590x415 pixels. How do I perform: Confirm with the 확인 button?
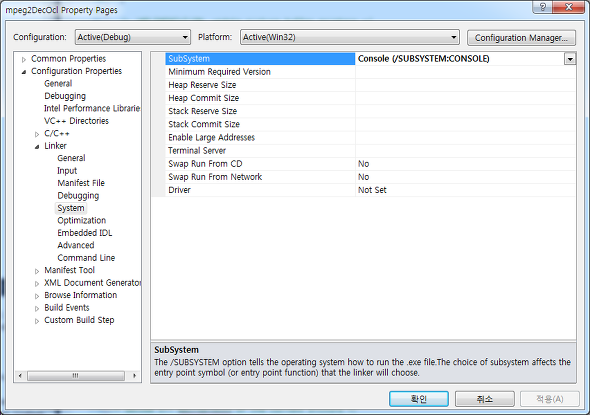coord(419,399)
